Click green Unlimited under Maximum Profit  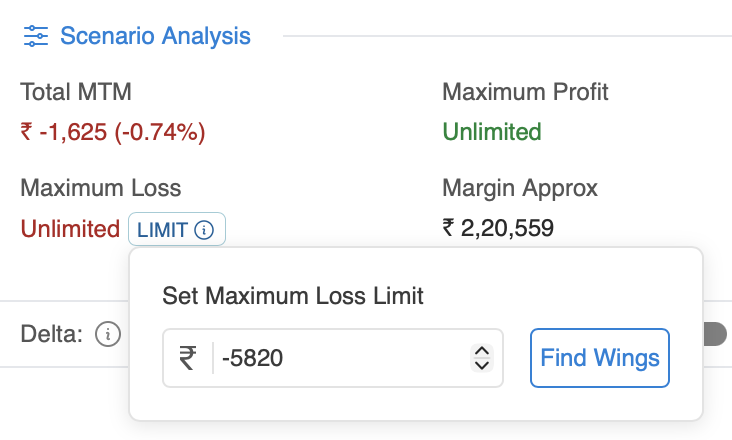(x=492, y=132)
